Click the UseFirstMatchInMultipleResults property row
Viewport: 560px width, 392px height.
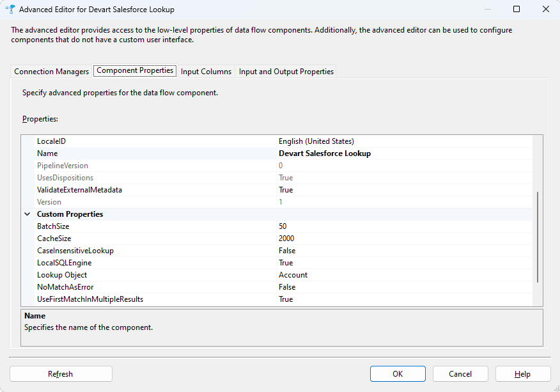pos(89,299)
